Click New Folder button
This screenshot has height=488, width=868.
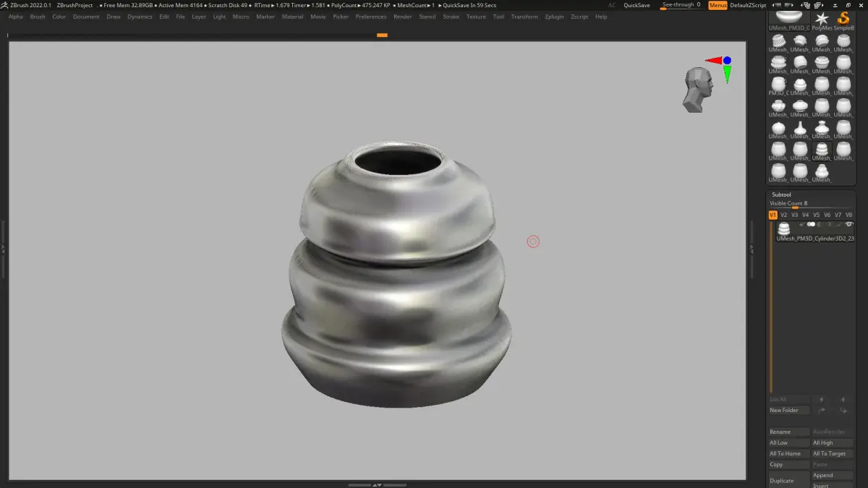pos(789,410)
